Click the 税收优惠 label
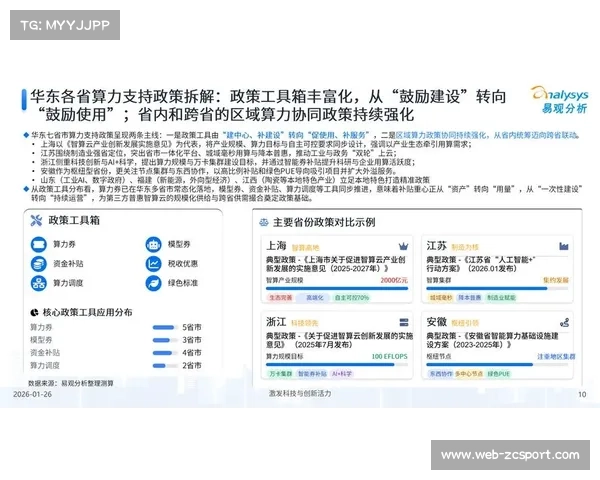 coord(183,264)
